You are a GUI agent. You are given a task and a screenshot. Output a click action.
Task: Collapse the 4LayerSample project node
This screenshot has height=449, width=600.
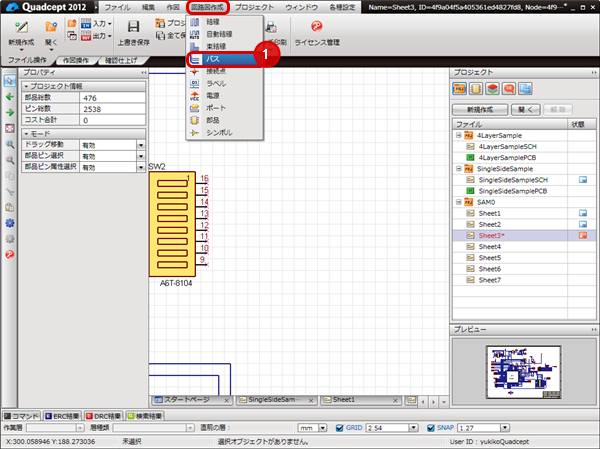458,135
